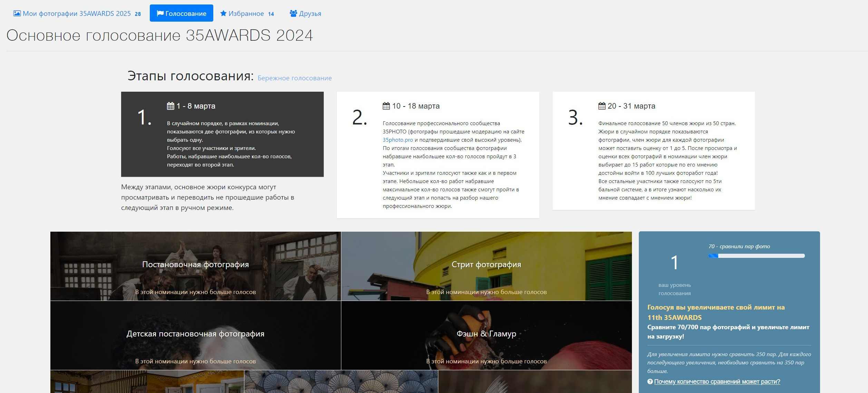
Task: Open the 35photo.pro link
Action: pyautogui.click(x=398, y=140)
